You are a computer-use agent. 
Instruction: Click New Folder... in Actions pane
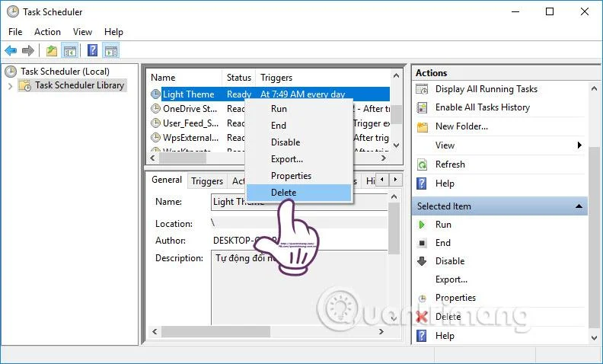[x=461, y=126]
